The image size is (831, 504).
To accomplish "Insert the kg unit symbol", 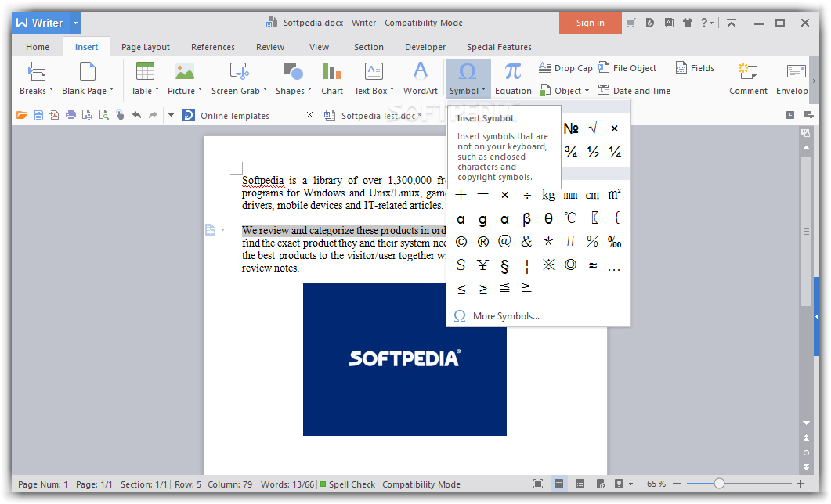I will point(548,196).
